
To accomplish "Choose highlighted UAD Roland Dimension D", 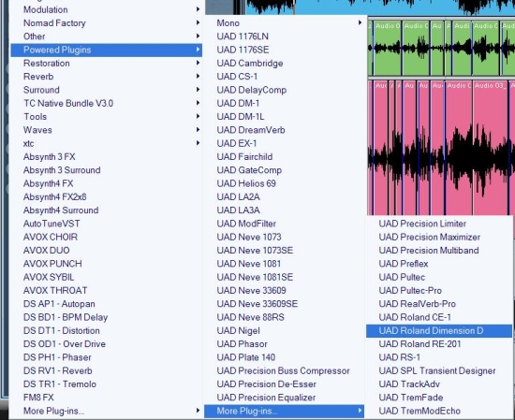I will click(439, 331).
